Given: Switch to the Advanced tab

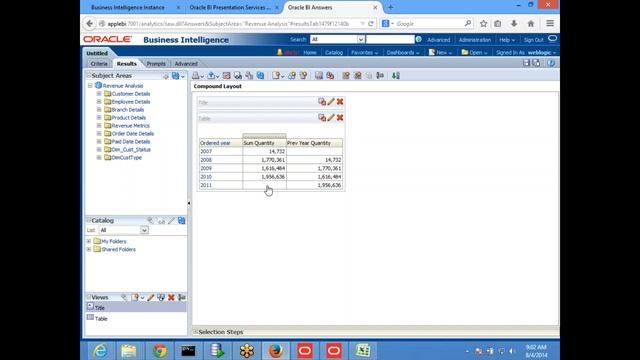Looking at the screenshot, I should (x=186, y=64).
